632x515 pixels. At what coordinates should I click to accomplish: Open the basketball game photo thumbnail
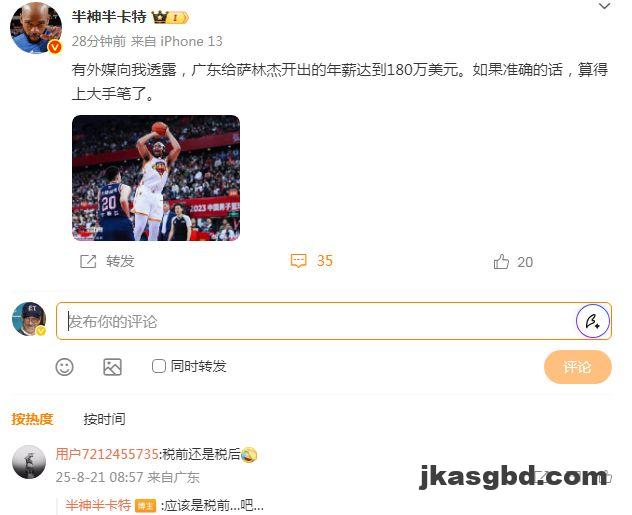pos(156,178)
